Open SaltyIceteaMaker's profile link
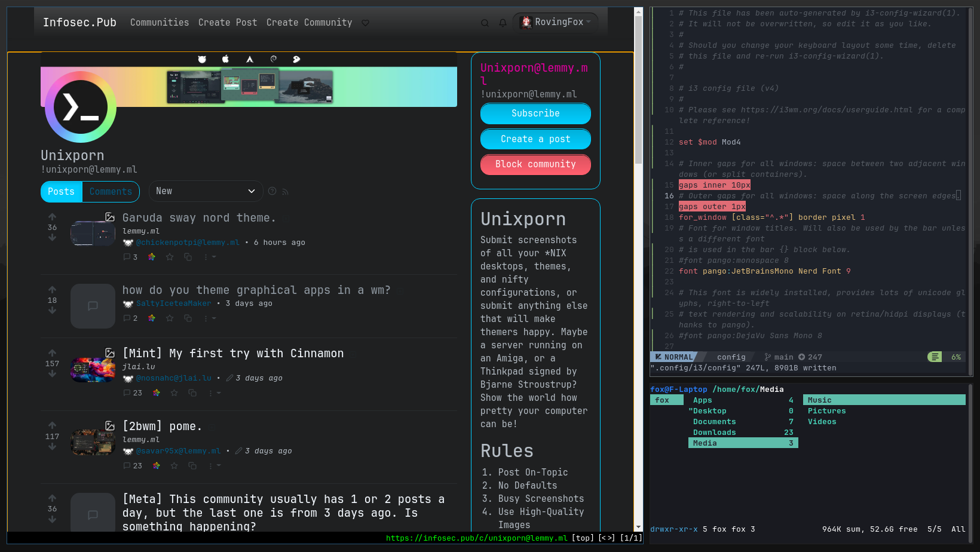Image resolution: width=980 pixels, height=552 pixels. [x=173, y=303]
